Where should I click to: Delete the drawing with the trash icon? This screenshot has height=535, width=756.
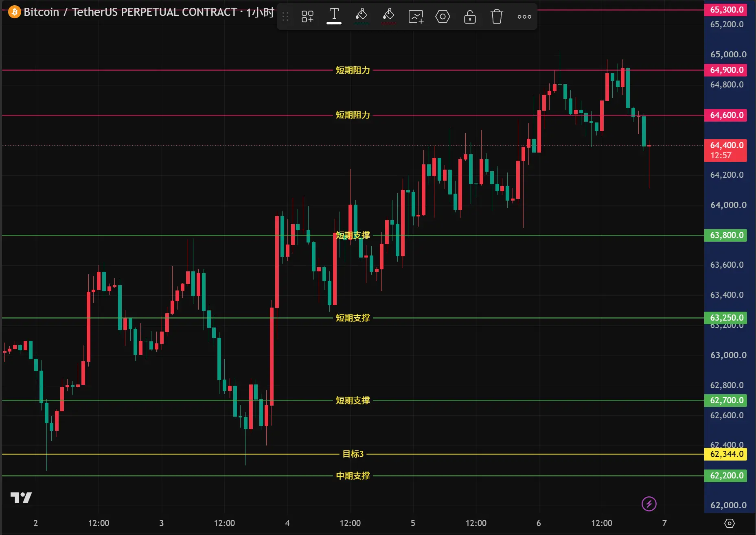tap(497, 17)
